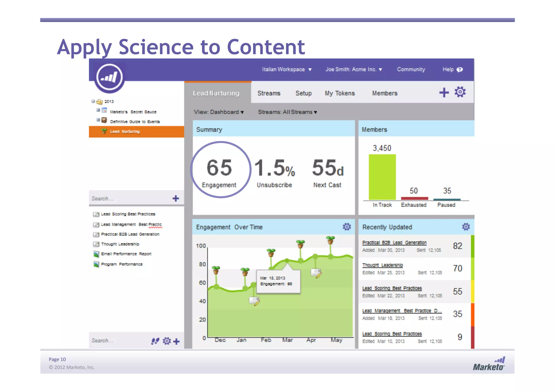Click the plus icon in bottom search bar

(x=176, y=341)
